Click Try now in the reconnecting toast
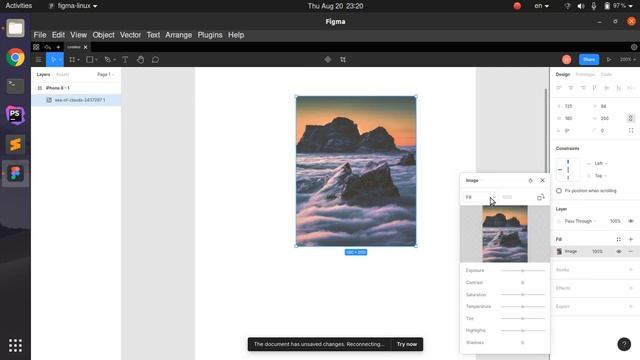 pos(407,344)
